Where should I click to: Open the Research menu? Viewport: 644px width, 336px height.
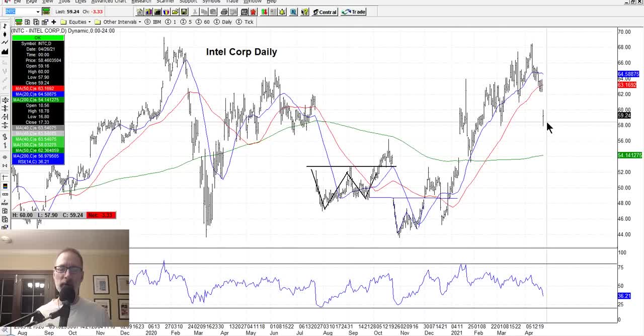[141, 2]
